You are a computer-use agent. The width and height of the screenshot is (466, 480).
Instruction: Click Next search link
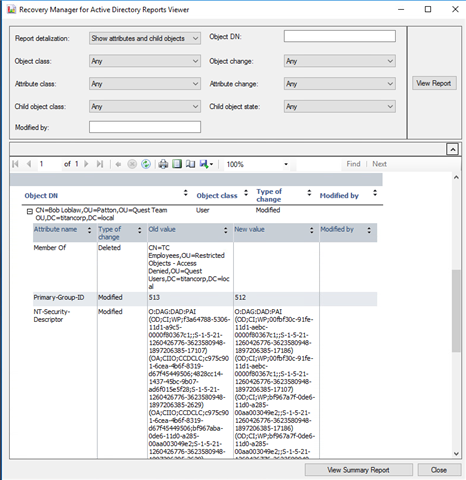379,164
